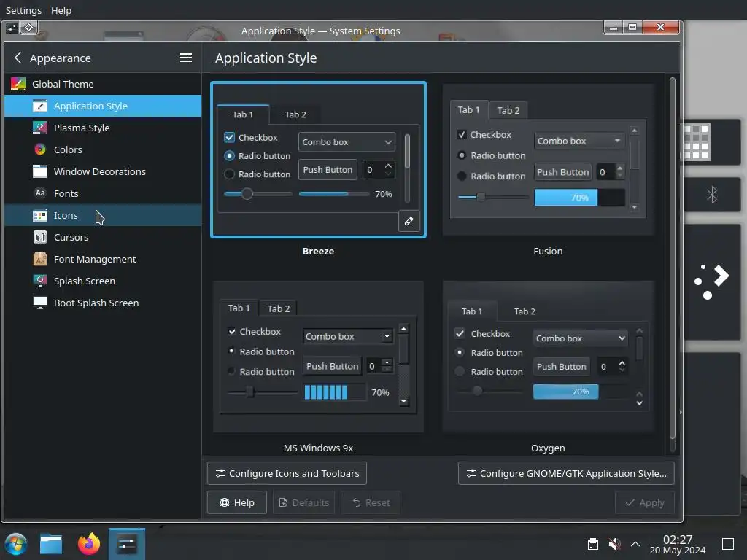The width and height of the screenshot is (747, 560).
Task: Switch to Tab 2 in MS Windows 9x preview
Action: point(278,308)
